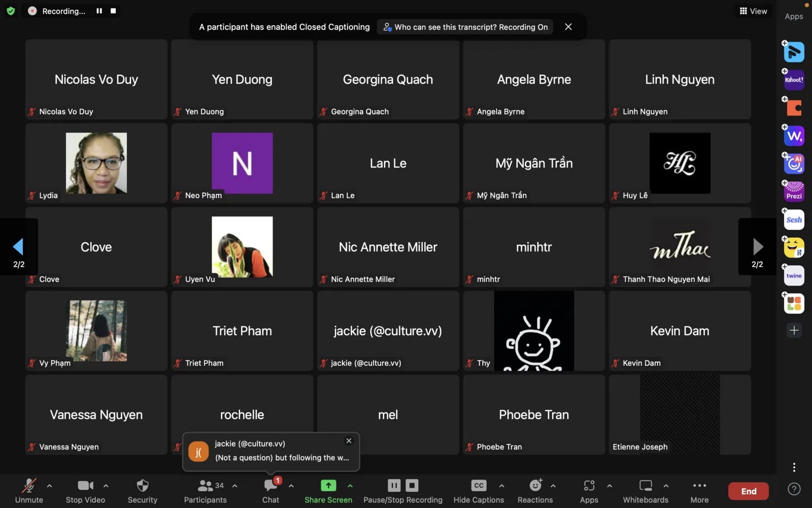Click the Kahoot app icon in sidebar
The height and width of the screenshot is (508, 812).
(794, 80)
